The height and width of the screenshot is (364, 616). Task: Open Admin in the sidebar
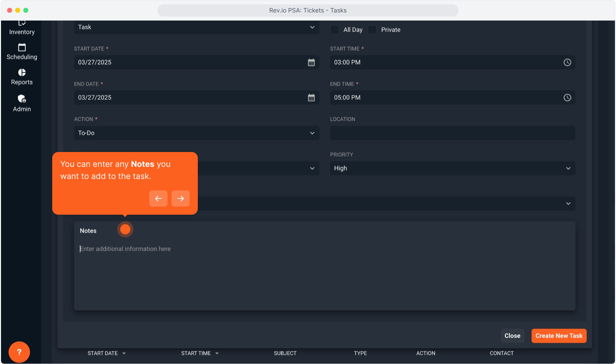pos(22,103)
